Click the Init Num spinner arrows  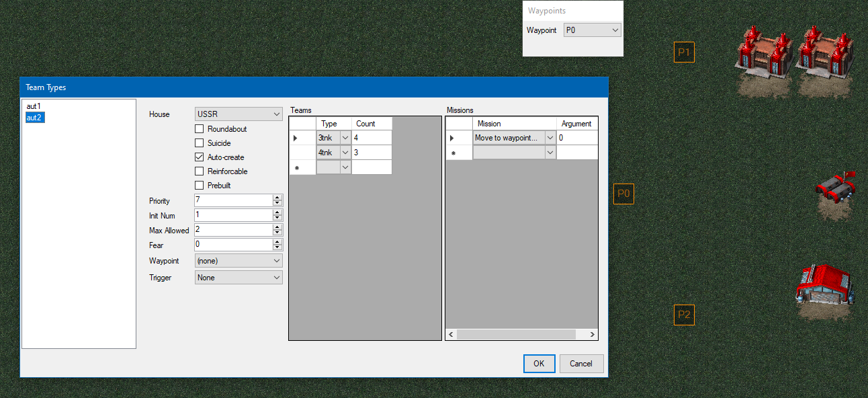tap(277, 215)
